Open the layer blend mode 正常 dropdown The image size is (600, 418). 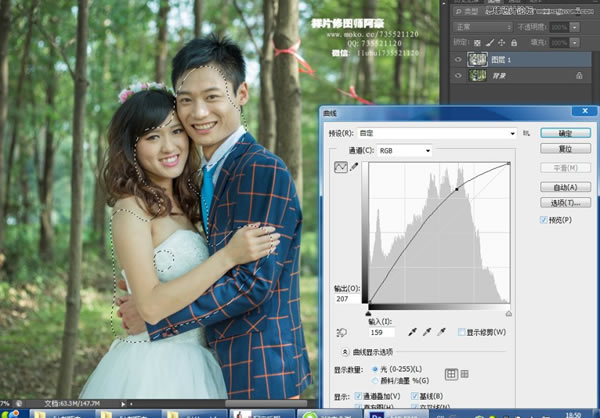483,27
